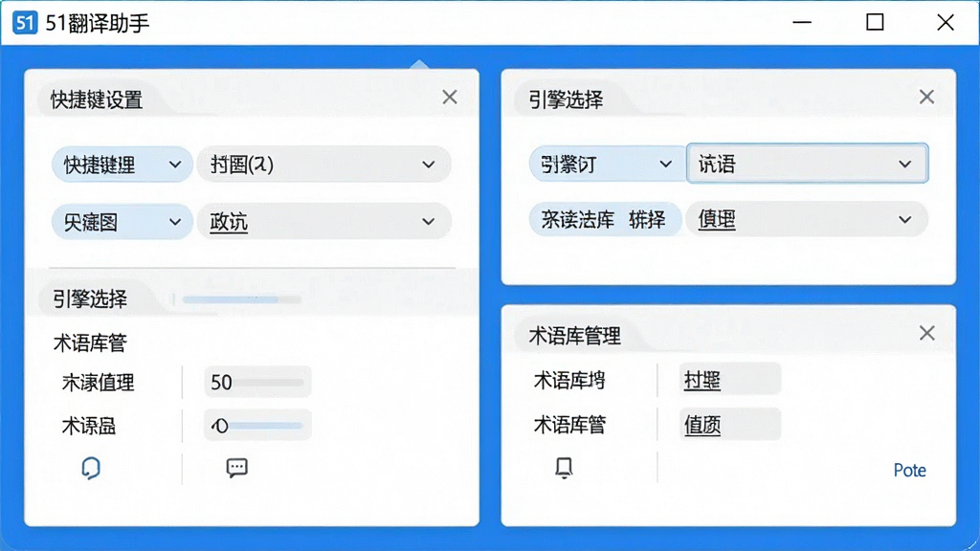
Task: Switch to the left panel 引擎选择 tab
Action: 90,299
